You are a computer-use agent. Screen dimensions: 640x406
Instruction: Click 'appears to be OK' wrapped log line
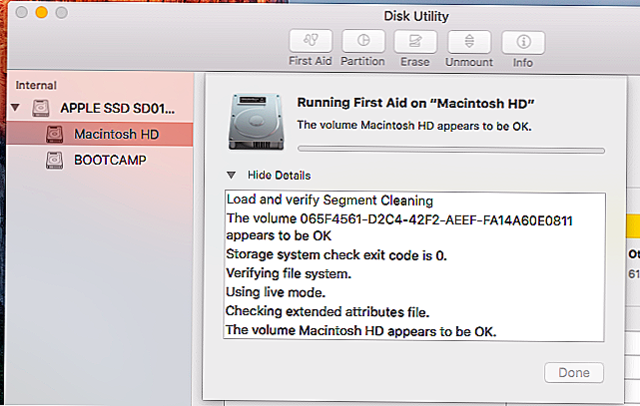pyautogui.click(x=279, y=236)
